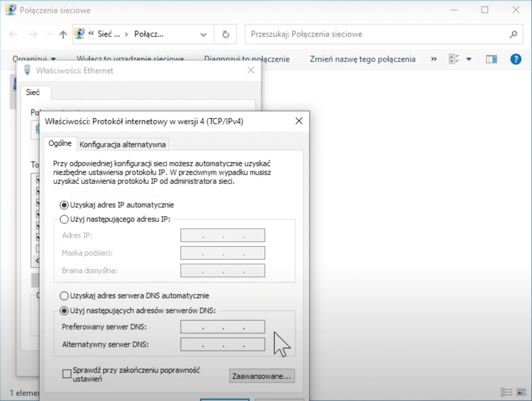The image size is (532, 401).
Task: Open the Help question mark icon
Action: [x=515, y=59]
